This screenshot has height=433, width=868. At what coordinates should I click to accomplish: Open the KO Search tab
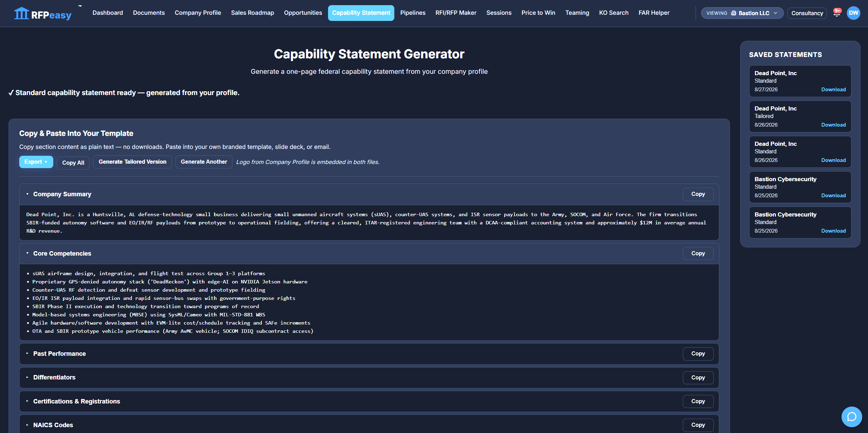614,13
